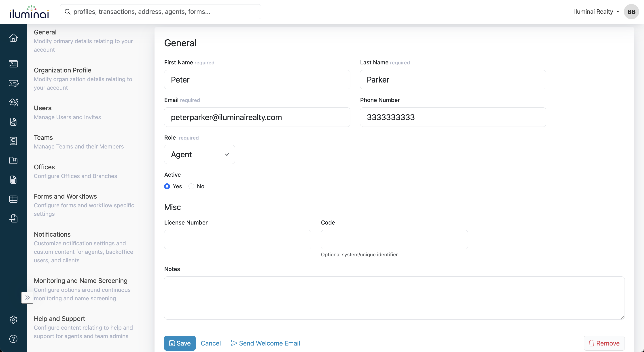Image resolution: width=644 pixels, height=352 pixels.
Task: Click Send Welcome Email link
Action: click(265, 343)
